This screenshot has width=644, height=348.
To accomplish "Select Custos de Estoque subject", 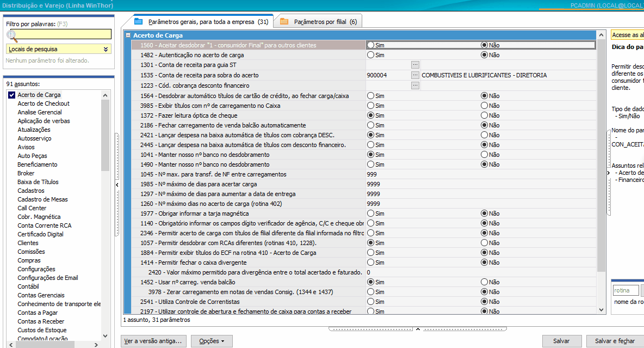I will [42, 330].
